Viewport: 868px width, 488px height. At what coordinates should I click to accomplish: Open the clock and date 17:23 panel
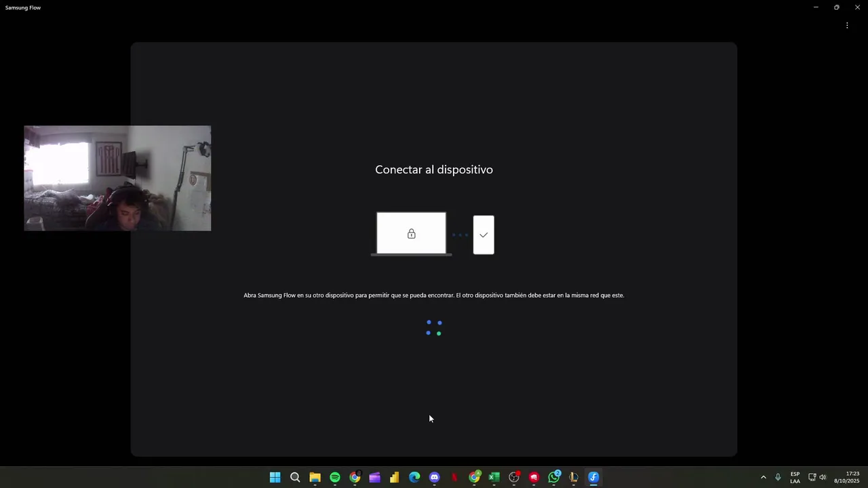tap(846, 477)
